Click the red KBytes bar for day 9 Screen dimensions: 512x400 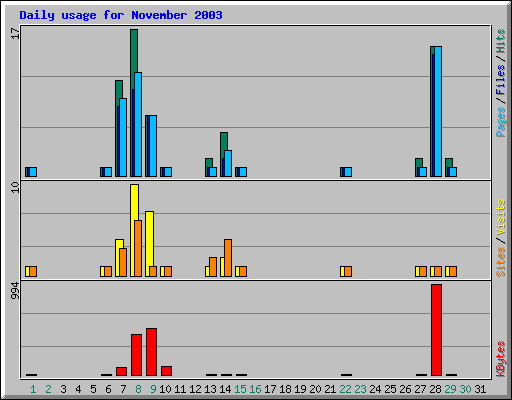[151, 352]
